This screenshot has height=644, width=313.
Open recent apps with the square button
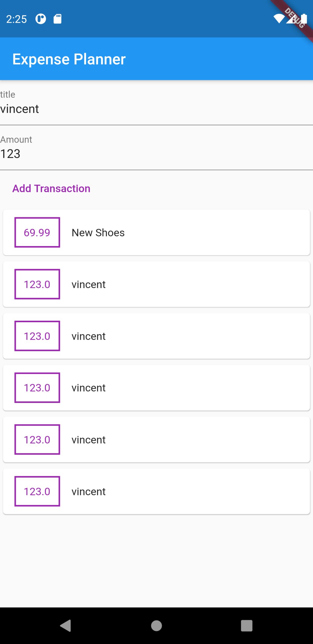click(x=246, y=625)
